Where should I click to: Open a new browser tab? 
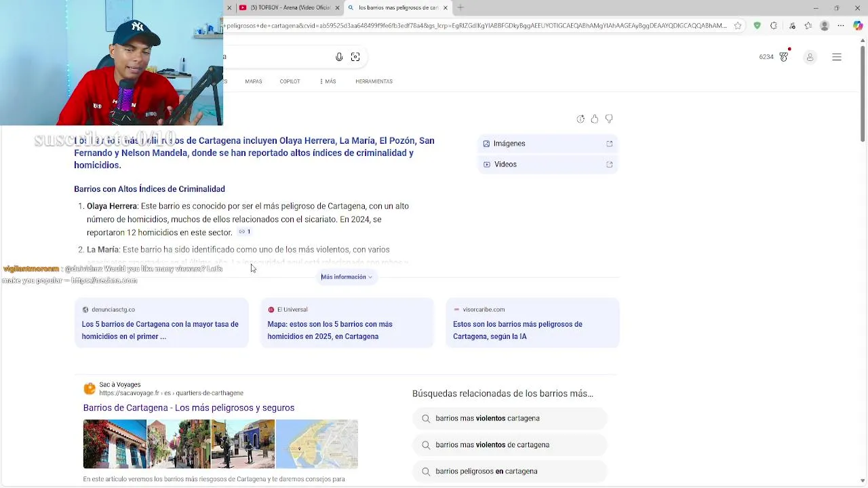(460, 7)
